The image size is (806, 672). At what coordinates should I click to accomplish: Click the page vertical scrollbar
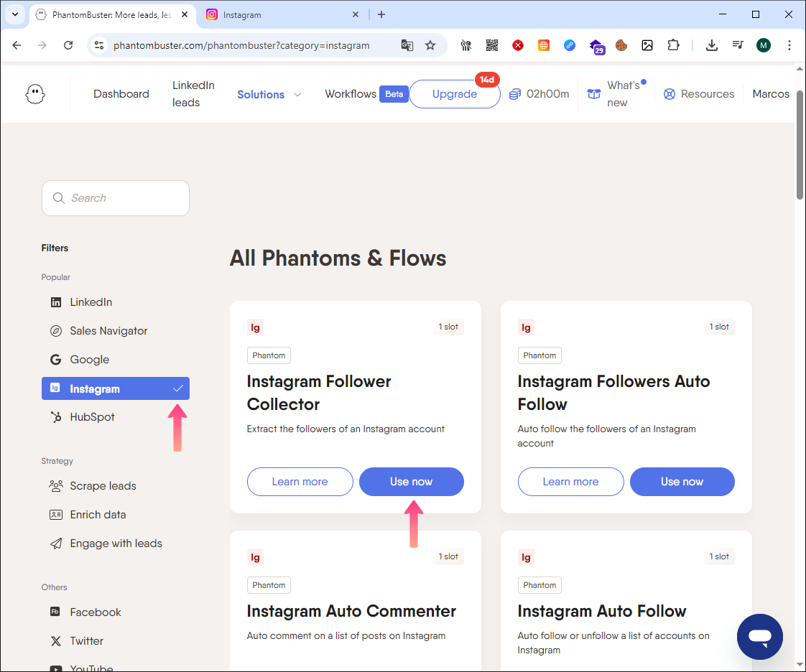[x=800, y=145]
